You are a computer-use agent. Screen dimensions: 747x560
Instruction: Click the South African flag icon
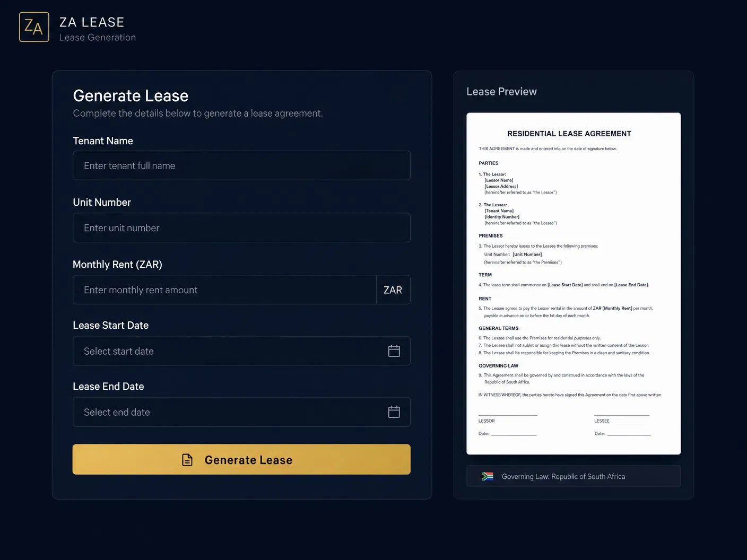pyautogui.click(x=487, y=476)
